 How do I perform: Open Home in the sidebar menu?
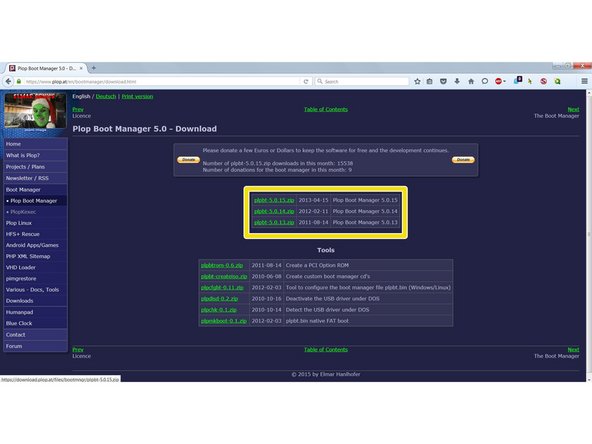coord(35,144)
